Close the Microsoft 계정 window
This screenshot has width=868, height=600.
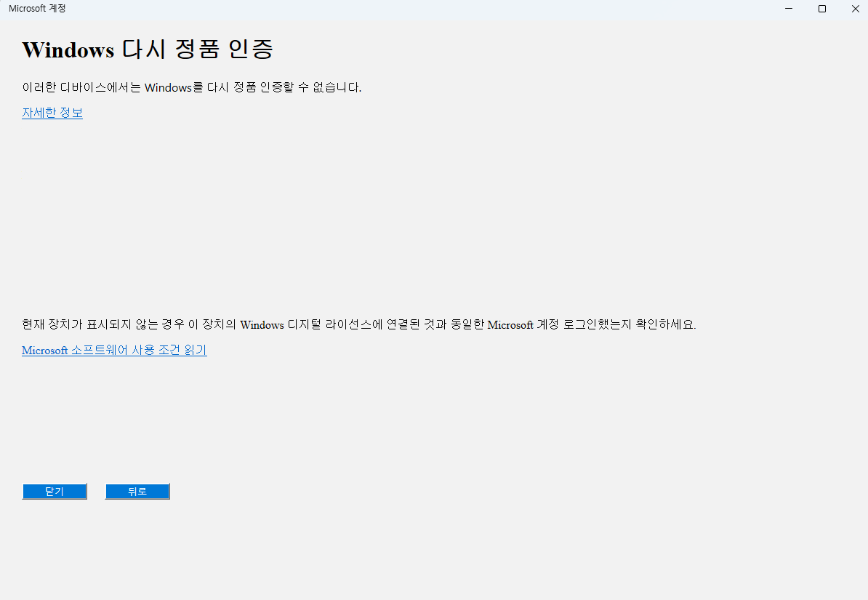click(855, 9)
